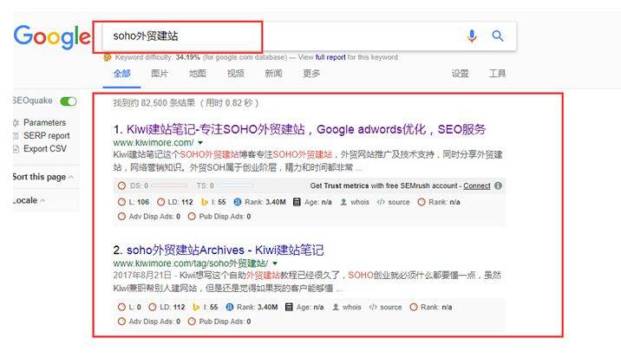Start voice search with microphone icon
Screen dimensions: 621x364
coord(472,36)
